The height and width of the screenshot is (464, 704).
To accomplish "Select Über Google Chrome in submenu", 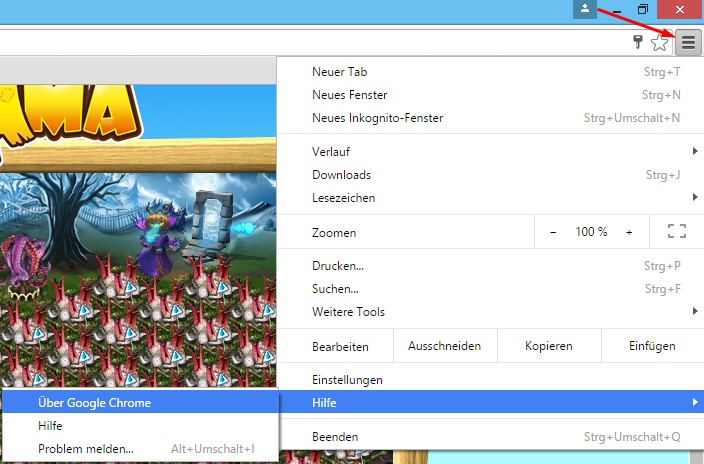I will click(x=141, y=402).
